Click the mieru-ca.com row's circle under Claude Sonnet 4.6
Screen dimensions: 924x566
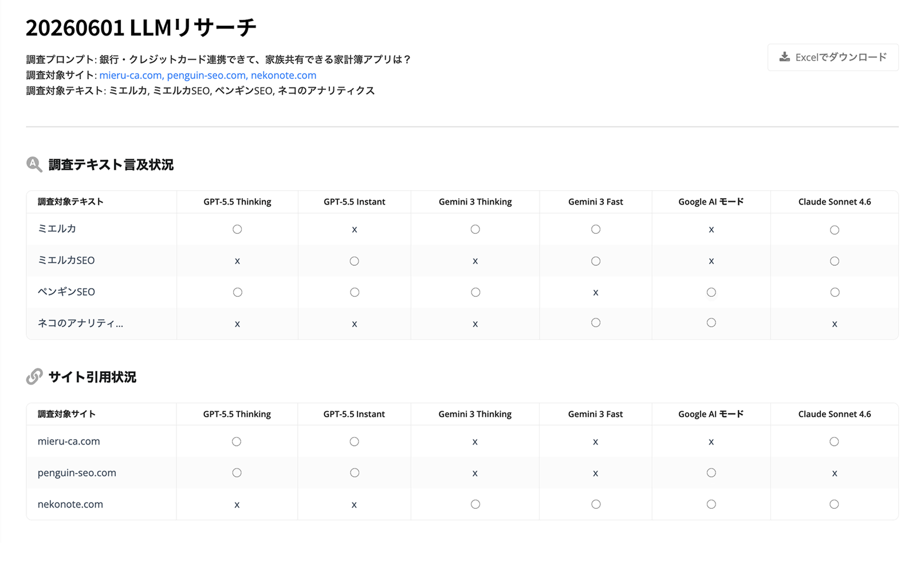(x=834, y=442)
